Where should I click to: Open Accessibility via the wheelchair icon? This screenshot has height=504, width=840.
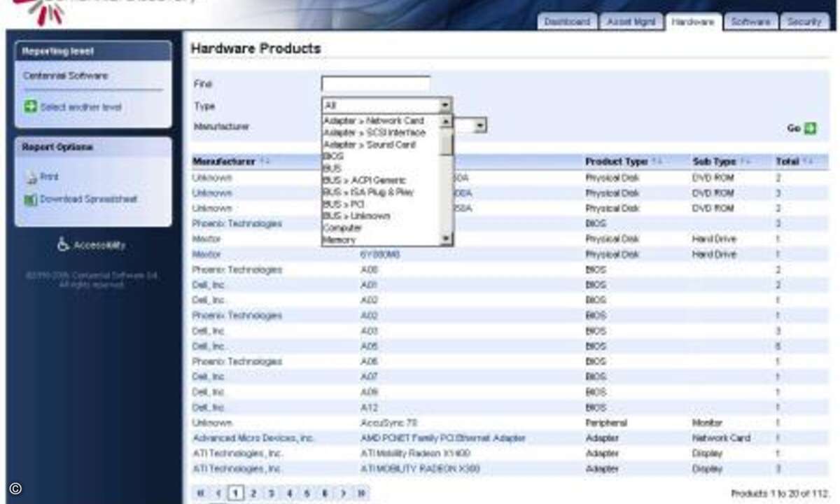click(64, 245)
